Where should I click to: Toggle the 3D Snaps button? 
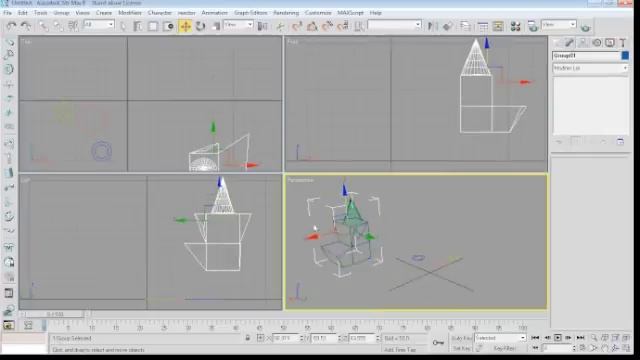(297, 27)
